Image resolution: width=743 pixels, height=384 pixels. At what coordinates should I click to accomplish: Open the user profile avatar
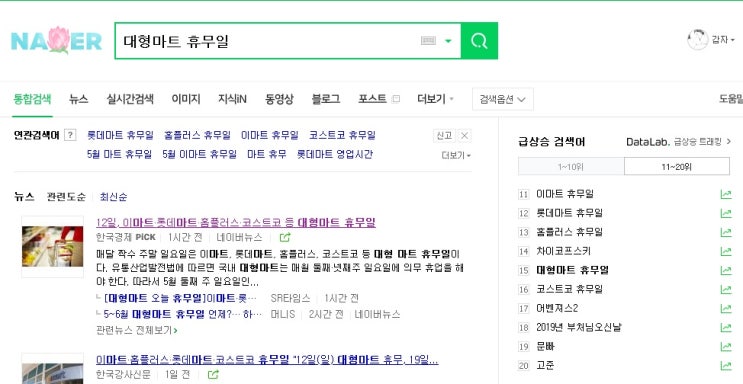[698, 40]
